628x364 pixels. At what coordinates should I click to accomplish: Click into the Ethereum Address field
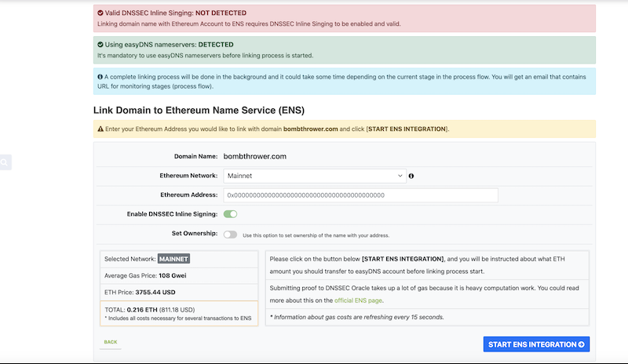click(360, 195)
